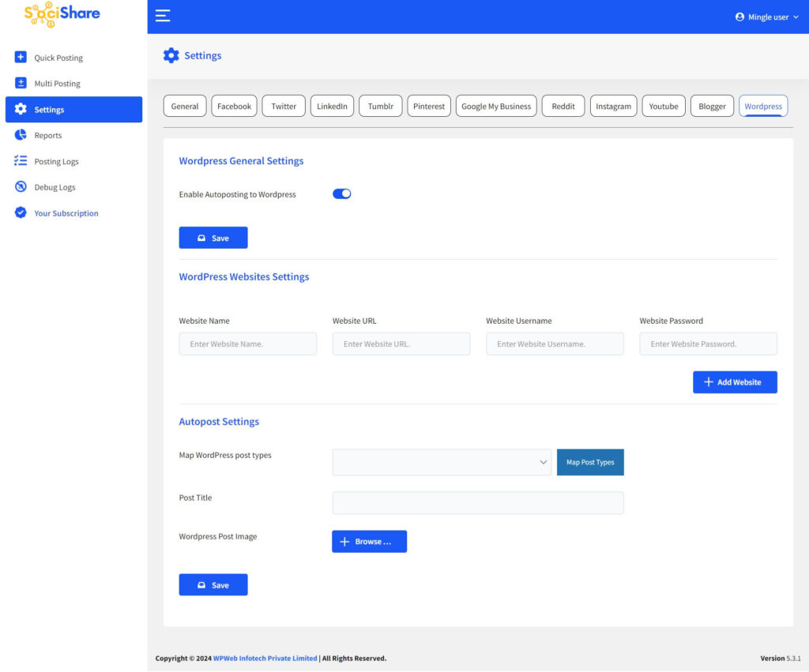Click the Wordpress General Settings heading
This screenshot has height=672, width=809.
pyautogui.click(x=241, y=161)
